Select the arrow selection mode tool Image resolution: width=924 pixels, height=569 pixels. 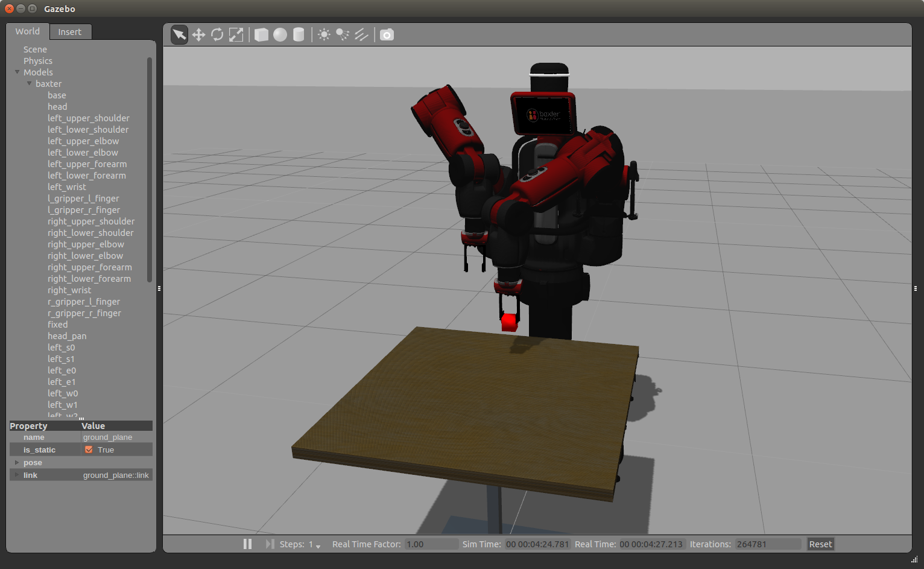[179, 35]
